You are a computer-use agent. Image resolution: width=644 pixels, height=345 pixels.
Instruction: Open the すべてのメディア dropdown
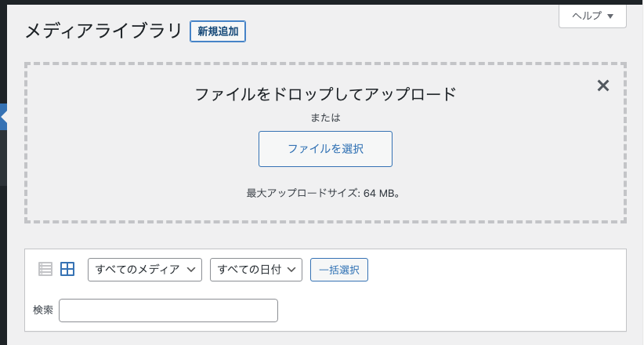[145, 270]
